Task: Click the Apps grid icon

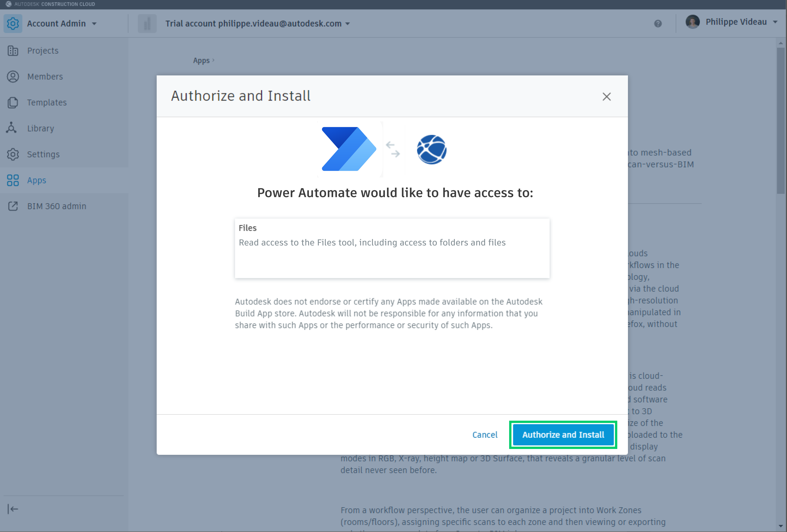Action: pos(13,180)
